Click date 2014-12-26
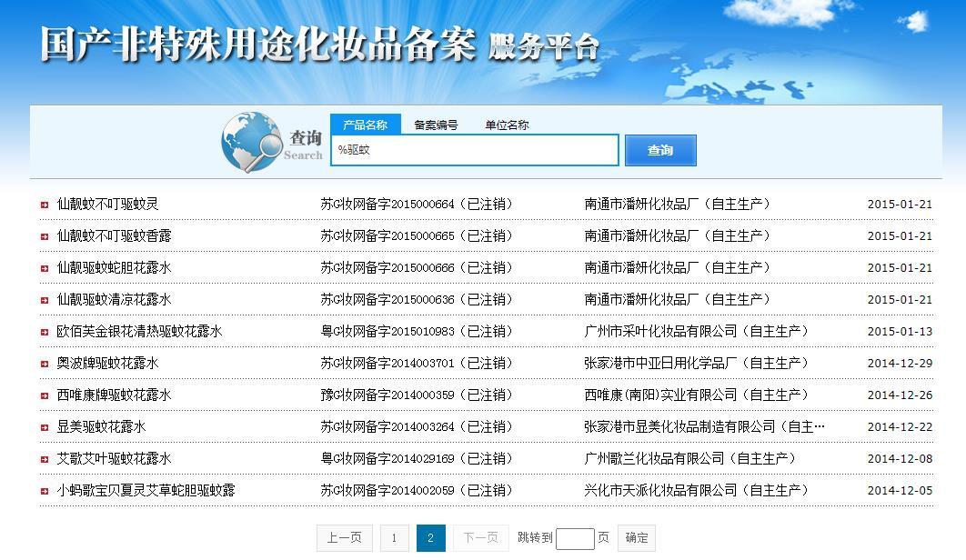966x560 pixels. tap(901, 395)
